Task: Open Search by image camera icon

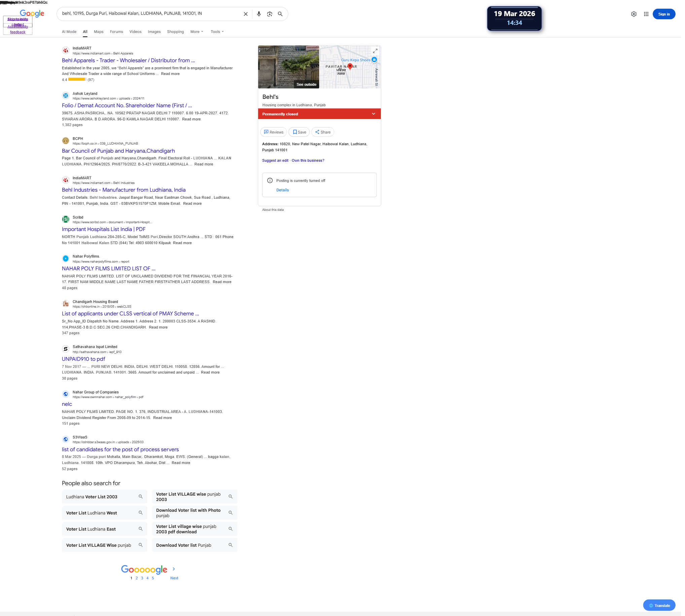Action: pos(269,14)
